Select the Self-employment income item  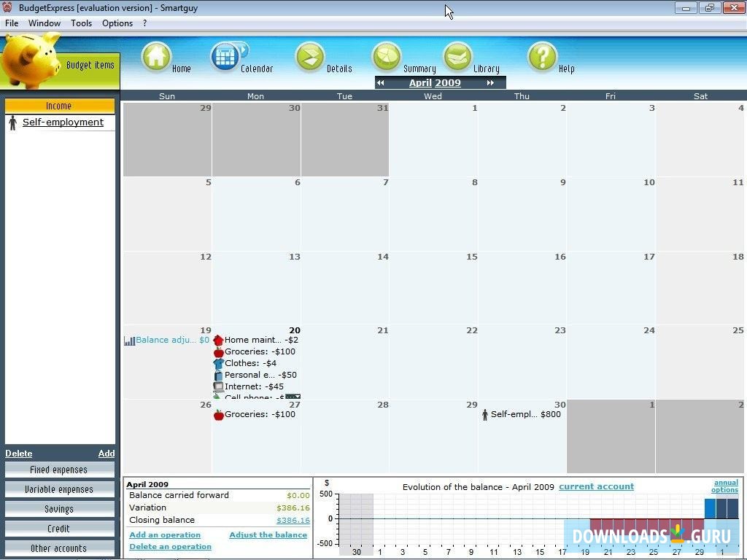point(63,122)
